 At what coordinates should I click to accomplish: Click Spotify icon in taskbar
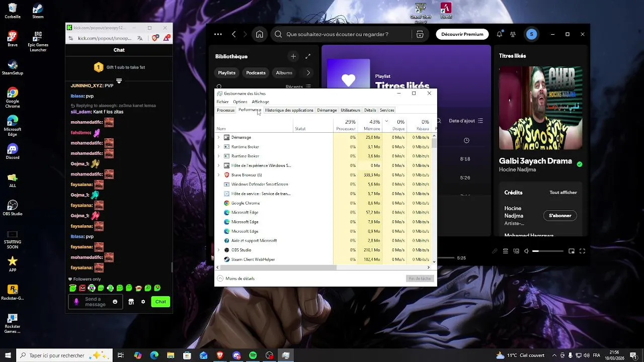(x=253, y=355)
